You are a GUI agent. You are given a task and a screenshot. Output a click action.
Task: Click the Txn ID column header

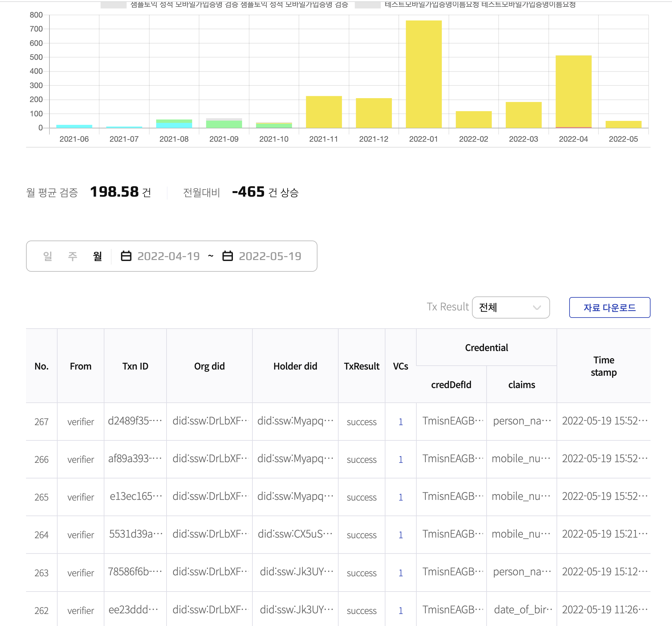click(135, 366)
